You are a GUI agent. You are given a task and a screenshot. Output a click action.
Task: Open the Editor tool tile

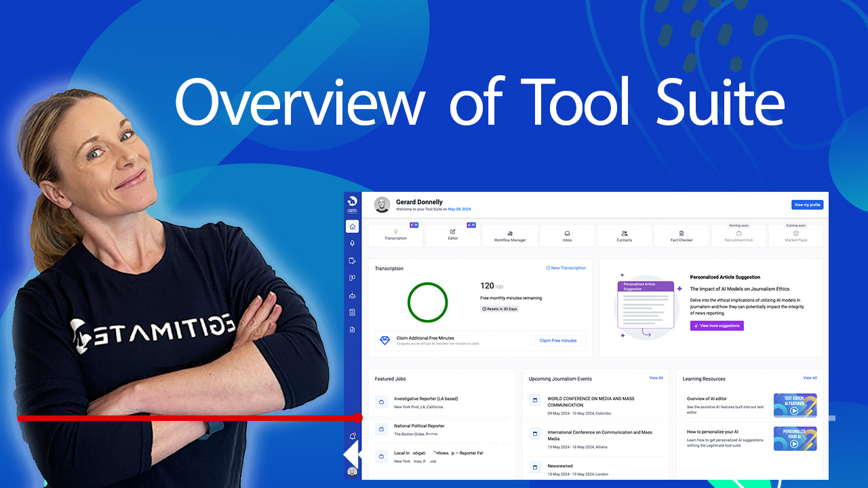[452, 235]
